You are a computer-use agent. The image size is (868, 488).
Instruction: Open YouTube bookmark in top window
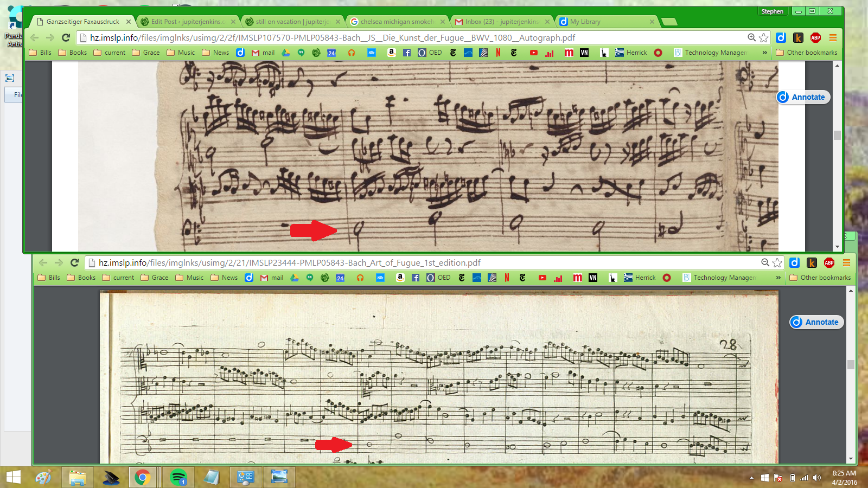pos(534,53)
